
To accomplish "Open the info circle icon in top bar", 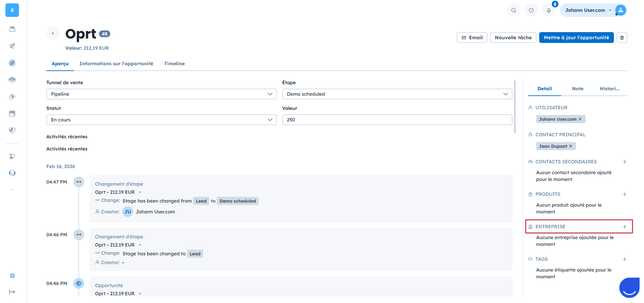I will [x=531, y=10].
